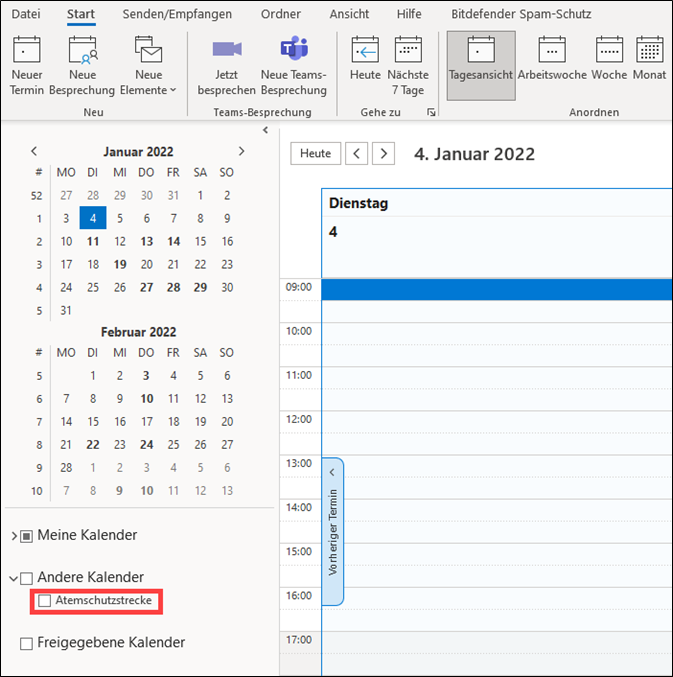673x677 pixels.
Task: Select January 11 in mini calendar
Action: coord(93,241)
